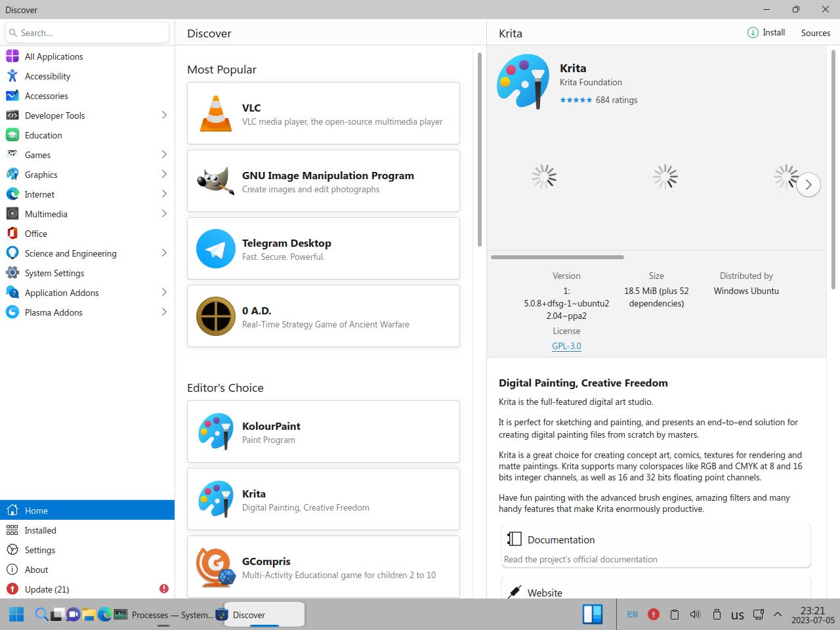This screenshot has width=840, height=630.
Task: Click the Accessibility category icon
Action: (x=12, y=76)
